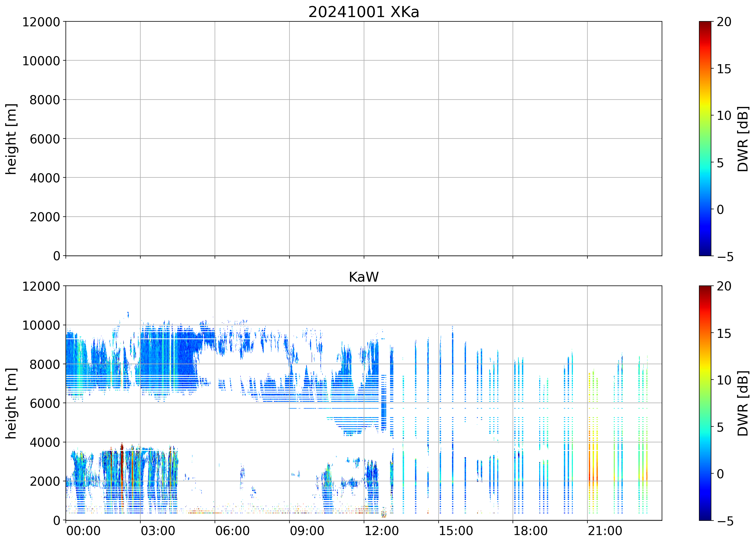This screenshot has width=756, height=543.
Task: Click the dark blue bottom of lower colorbar
Action: 705,517
